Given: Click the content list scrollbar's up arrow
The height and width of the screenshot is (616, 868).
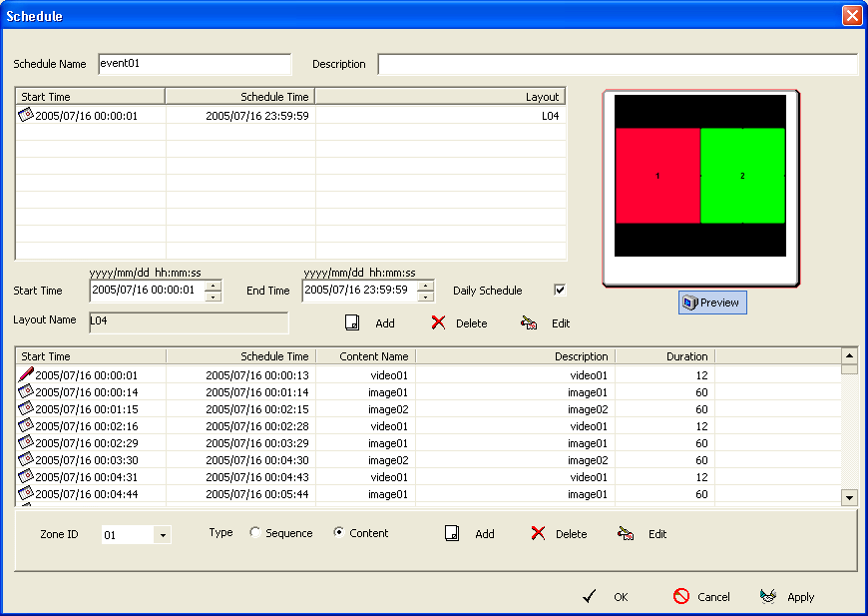Looking at the screenshot, I should point(849,355).
